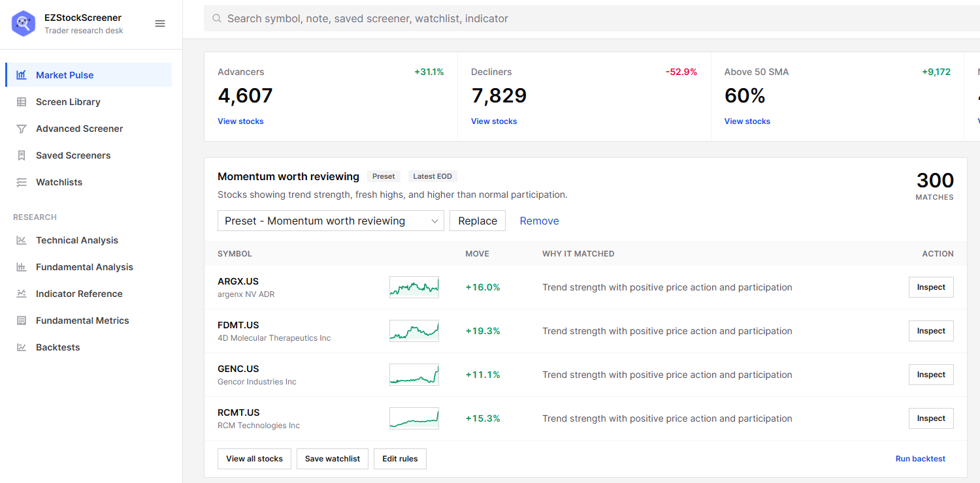Click the ARGX.US sparkline chart
This screenshot has width=980, height=483.
414,287
